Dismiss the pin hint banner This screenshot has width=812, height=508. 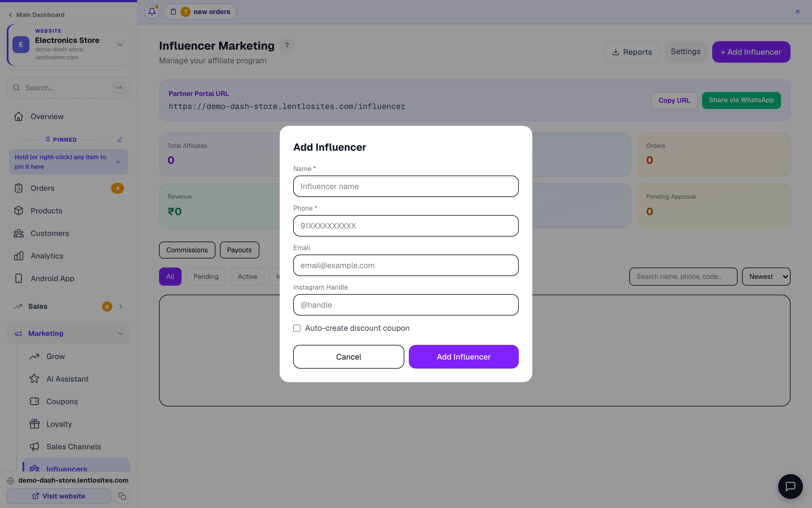(x=118, y=162)
